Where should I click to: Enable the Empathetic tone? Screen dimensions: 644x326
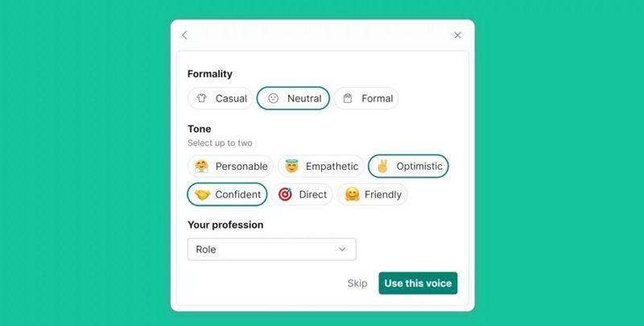click(320, 167)
